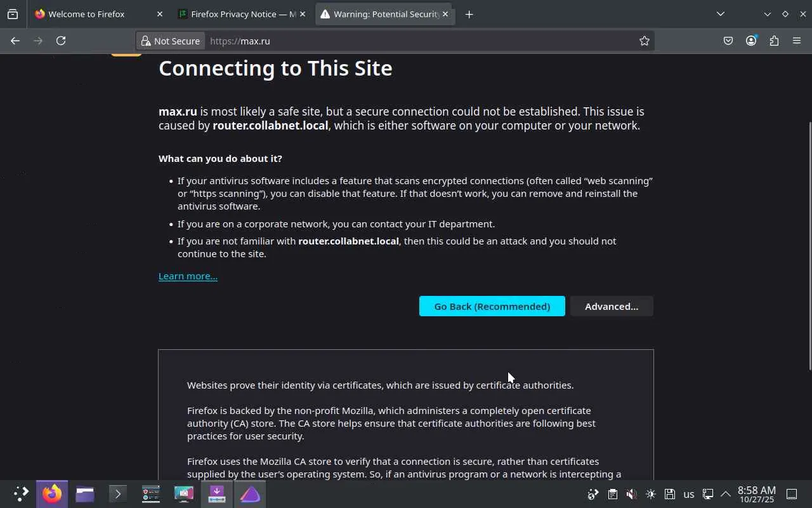Image resolution: width=812 pixels, height=508 pixels.
Task: Open the floppy disk tray icon
Action: tap(669, 494)
